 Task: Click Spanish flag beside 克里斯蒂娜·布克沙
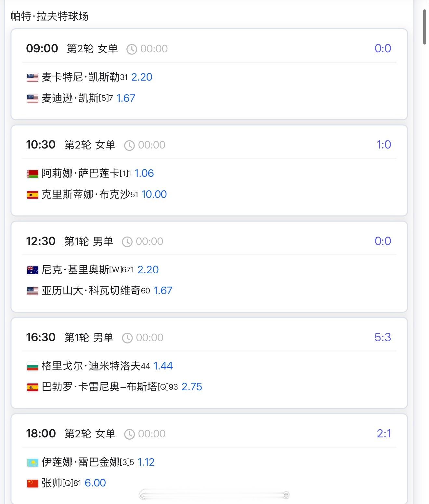(32, 195)
